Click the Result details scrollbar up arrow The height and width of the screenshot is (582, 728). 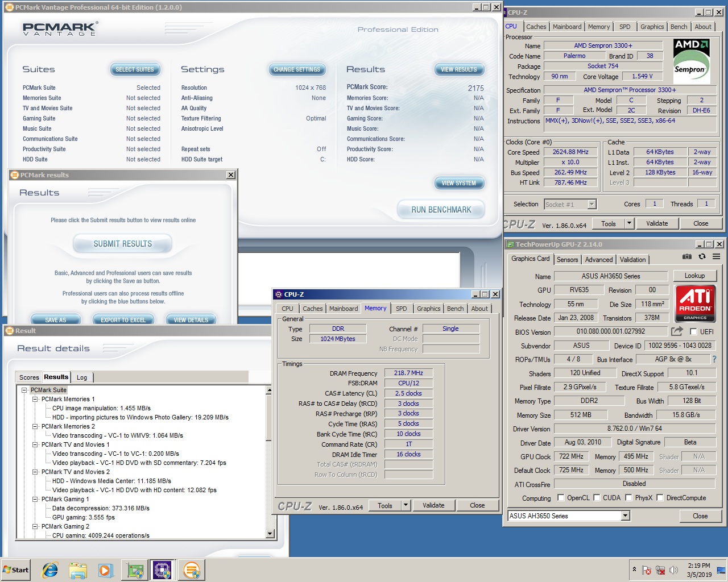click(x=270, y=390)
